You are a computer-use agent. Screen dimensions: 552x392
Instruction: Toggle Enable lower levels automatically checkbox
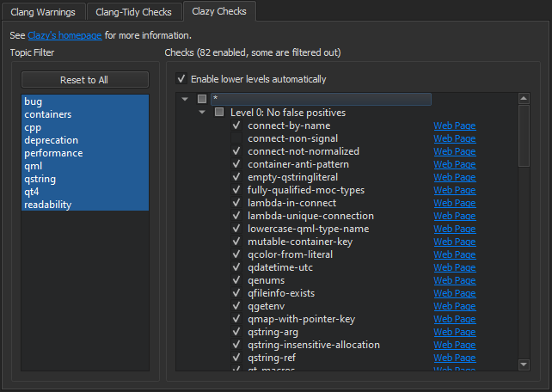click(181, 79)
